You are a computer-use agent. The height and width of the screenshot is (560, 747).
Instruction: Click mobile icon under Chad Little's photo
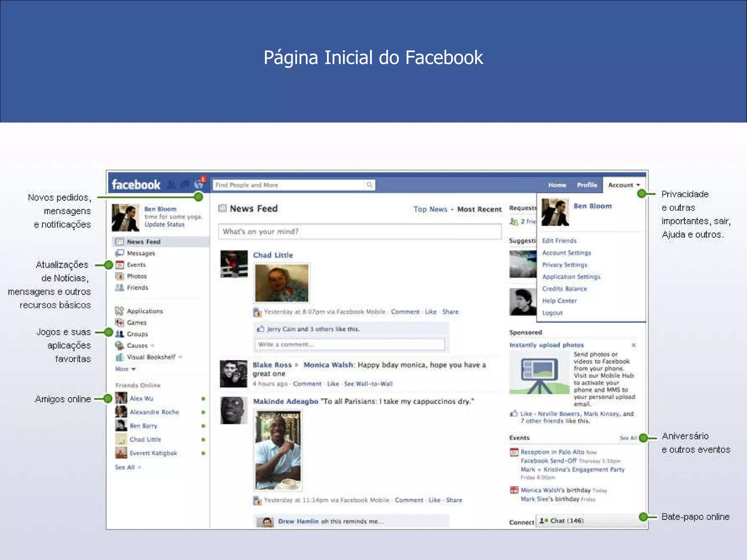(257, 312)
